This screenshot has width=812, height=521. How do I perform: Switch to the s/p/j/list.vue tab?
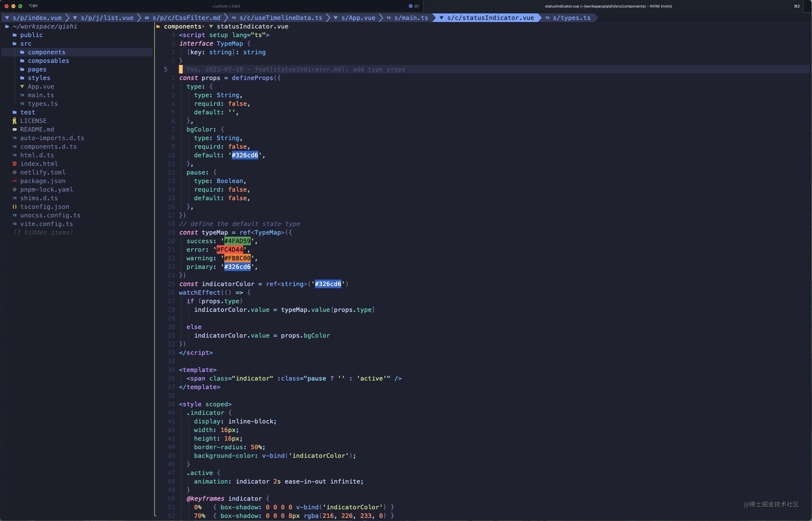(103, 18)
